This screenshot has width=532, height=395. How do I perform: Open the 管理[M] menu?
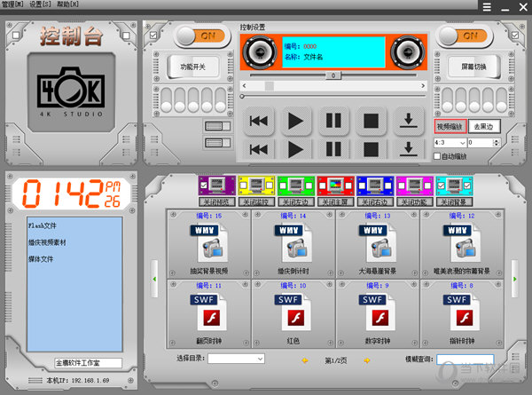[12, 4]
